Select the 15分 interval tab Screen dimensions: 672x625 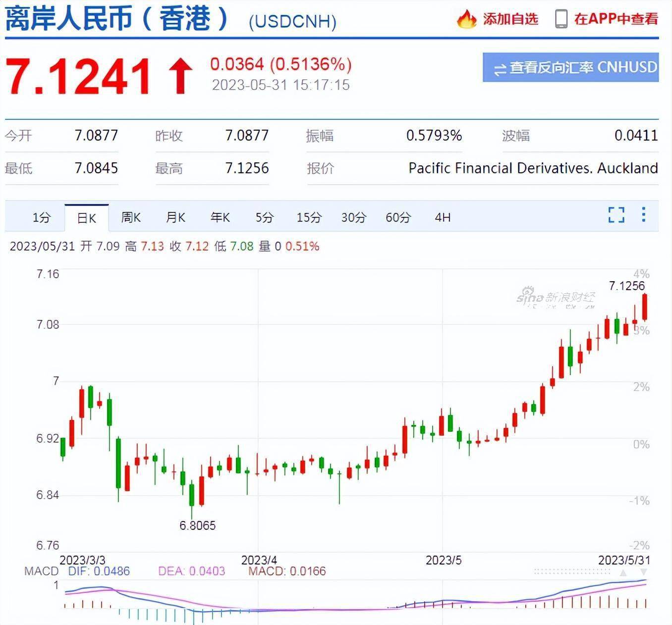pyautogui.click(x=309, y=217)
